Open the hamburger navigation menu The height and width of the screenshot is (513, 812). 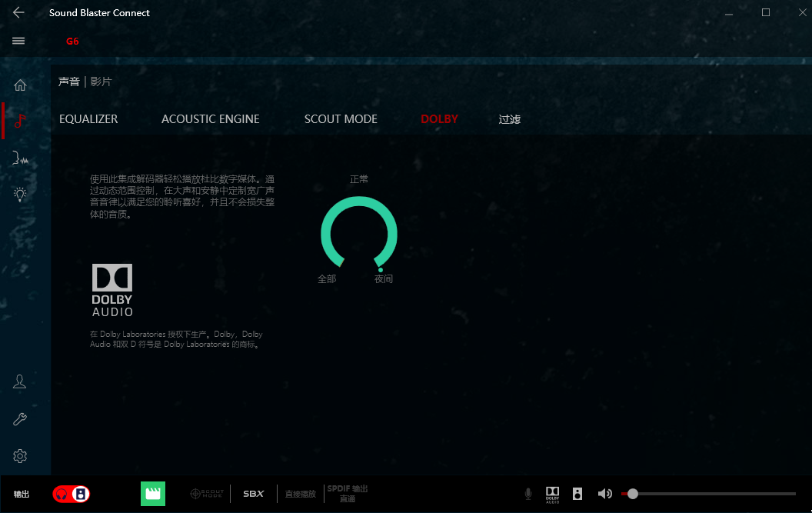[x=18, y=41]
